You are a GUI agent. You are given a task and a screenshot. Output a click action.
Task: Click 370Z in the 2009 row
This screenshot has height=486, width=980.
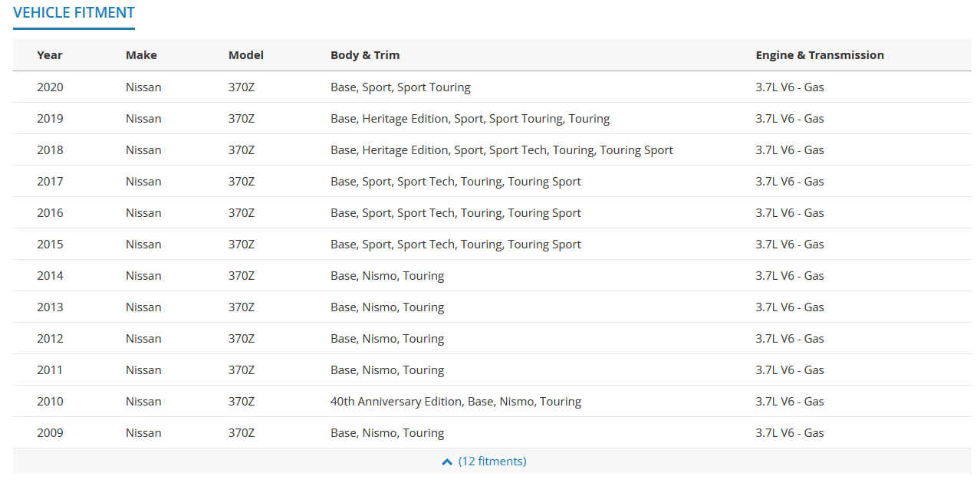pos(242,433)
